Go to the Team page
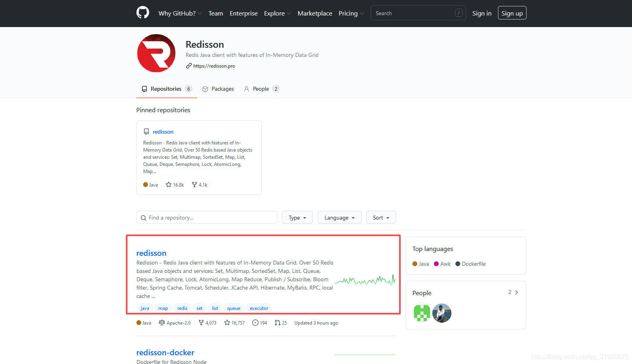 click(216, 13)
